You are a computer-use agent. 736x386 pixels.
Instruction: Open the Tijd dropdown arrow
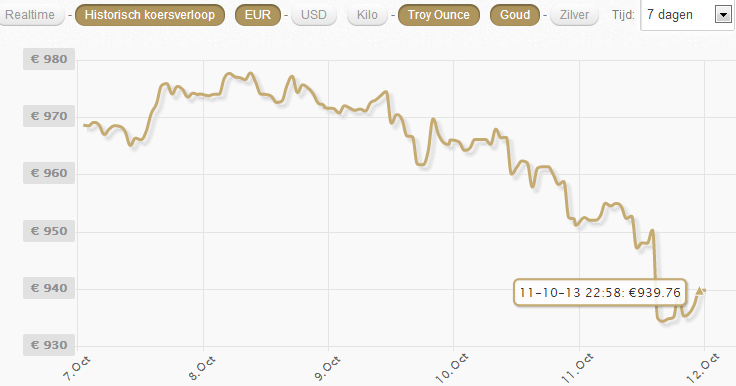723,15
